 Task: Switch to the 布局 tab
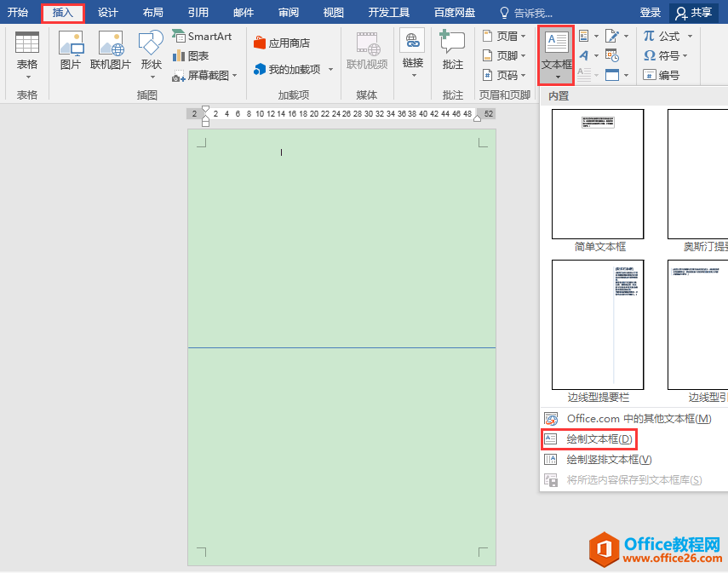pos(152,13)
